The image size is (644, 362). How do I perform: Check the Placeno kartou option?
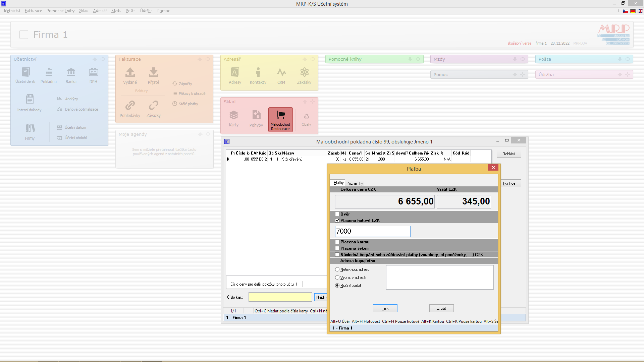[x=337, y=242]
